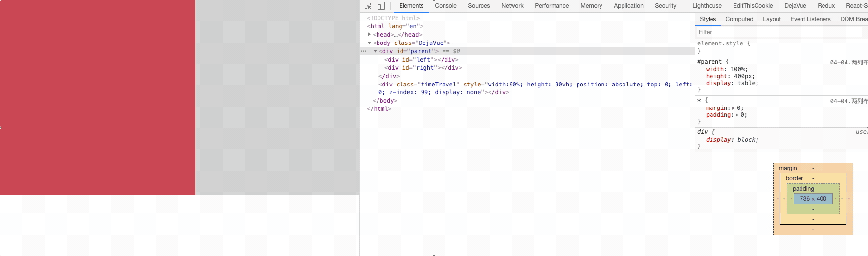Expand the collapsed head element
This screenshot has width=868, height=256.
point(369,35)
